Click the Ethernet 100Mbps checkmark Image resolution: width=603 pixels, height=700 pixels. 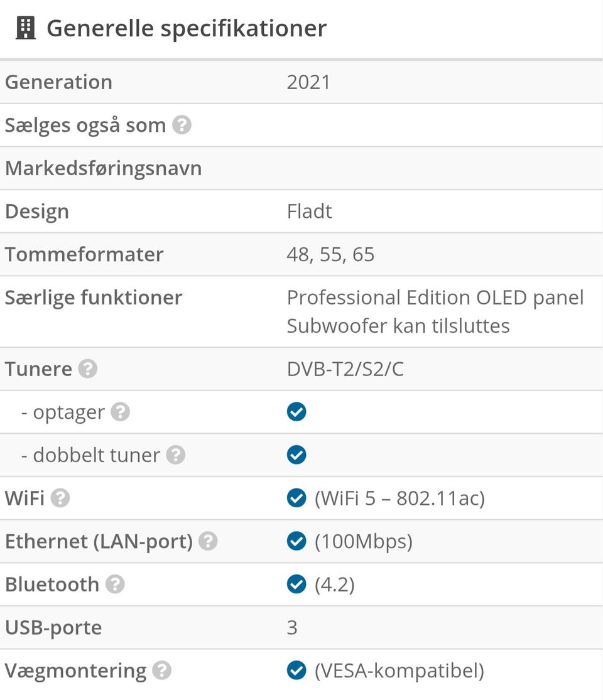pyautogui.click(x=296, y=541)
